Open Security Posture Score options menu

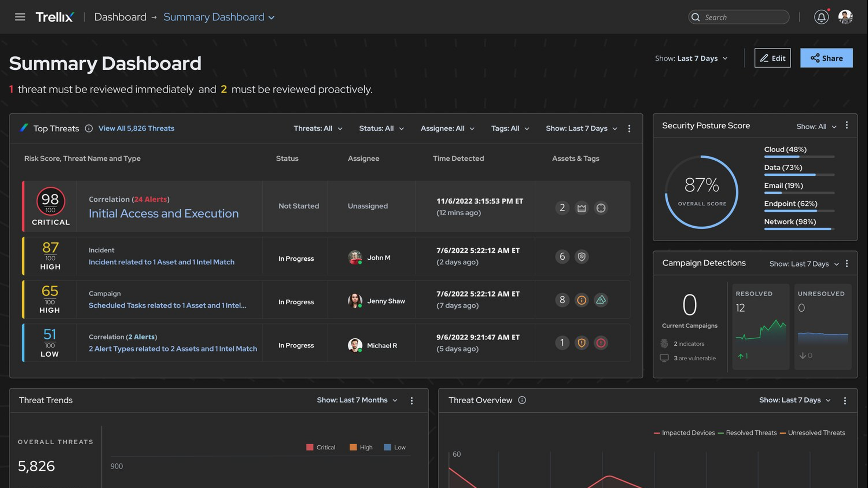[847, 125]
